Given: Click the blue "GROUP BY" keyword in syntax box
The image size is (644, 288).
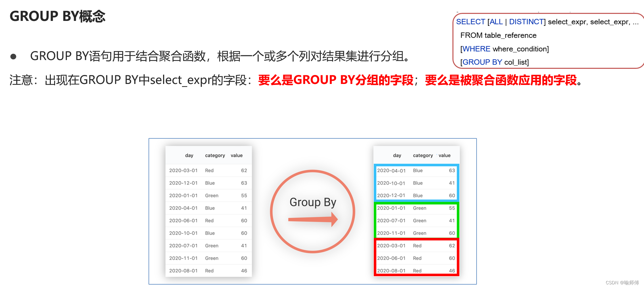Looking at the screenshot, I should [482, 62].
